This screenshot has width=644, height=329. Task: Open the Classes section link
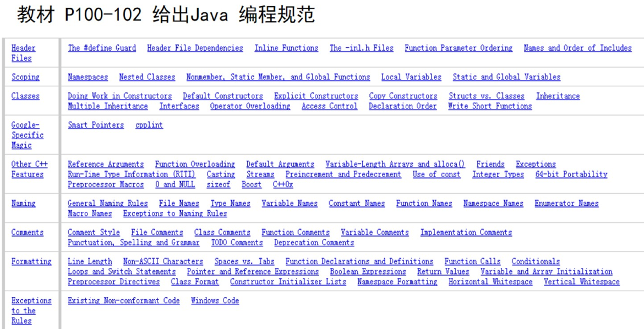[x=25, y=96]
